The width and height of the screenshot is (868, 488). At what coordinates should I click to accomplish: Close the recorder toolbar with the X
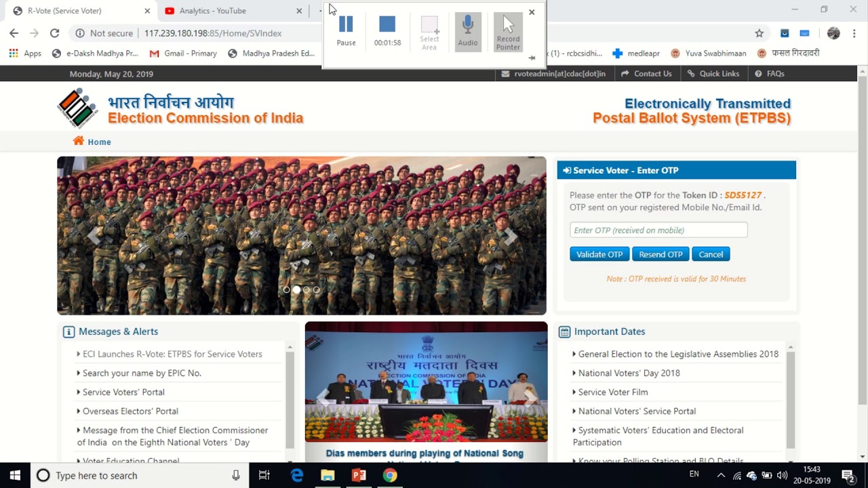pyautogui.click(x=532, y=12)
